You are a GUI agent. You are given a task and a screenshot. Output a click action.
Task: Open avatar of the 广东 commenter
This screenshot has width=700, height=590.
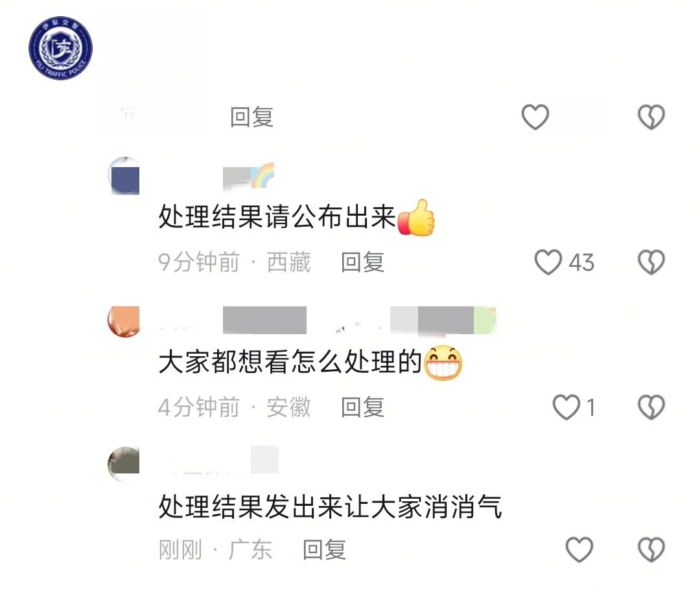tap(124, 464)
